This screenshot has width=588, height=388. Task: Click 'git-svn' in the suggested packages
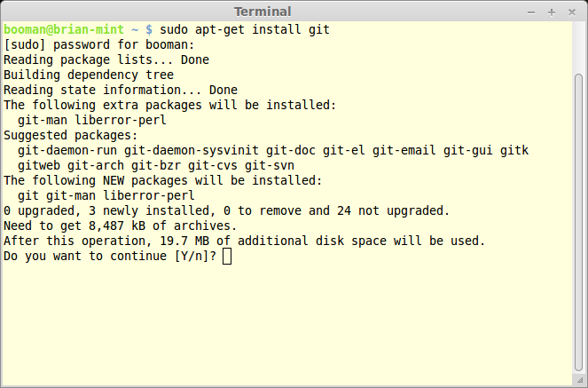pos(270,165)
